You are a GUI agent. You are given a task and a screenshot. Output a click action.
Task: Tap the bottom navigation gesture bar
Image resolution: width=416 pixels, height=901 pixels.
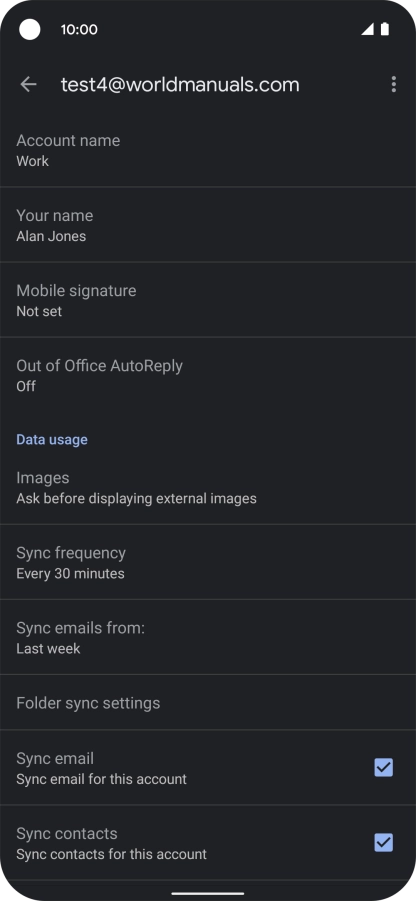click(x=208, y=894)
